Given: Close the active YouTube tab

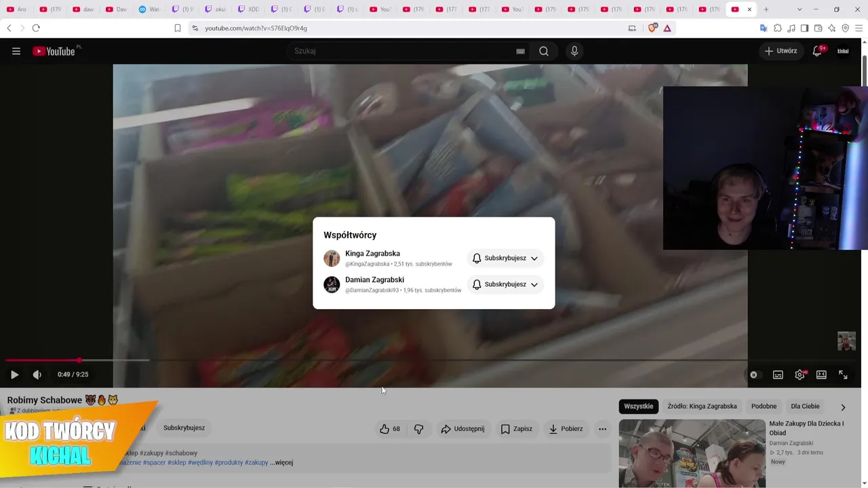Looking at the screenshot, I should coord(749,9).
